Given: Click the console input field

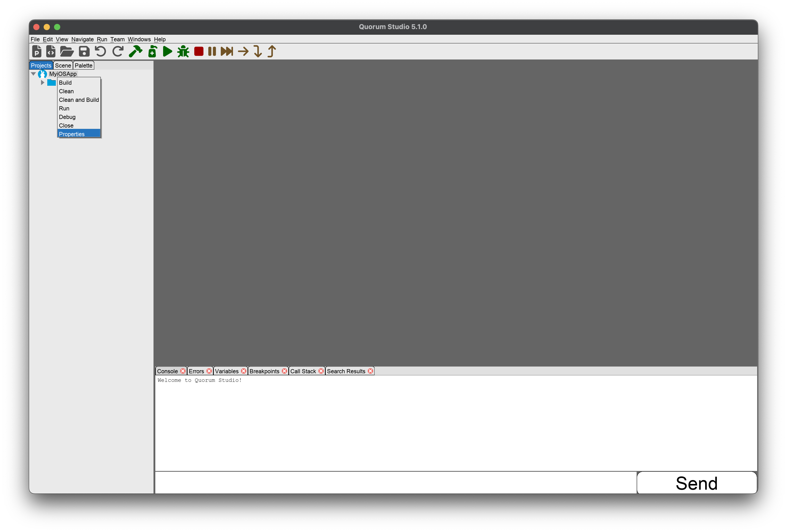Looking at the screenshot, I should tap(396, 483).
